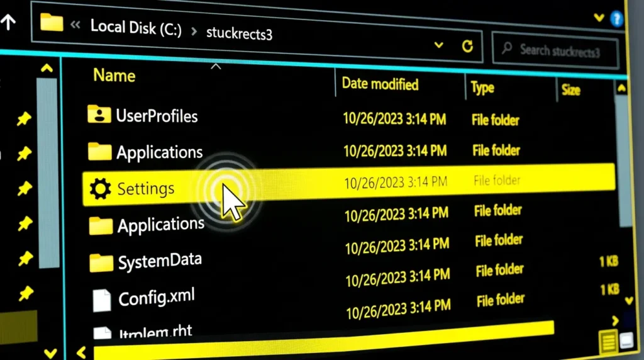Click the navigation pane scrollbar thumb
Viewport: 644px width, 360px height.
click(x=48, y=174)
